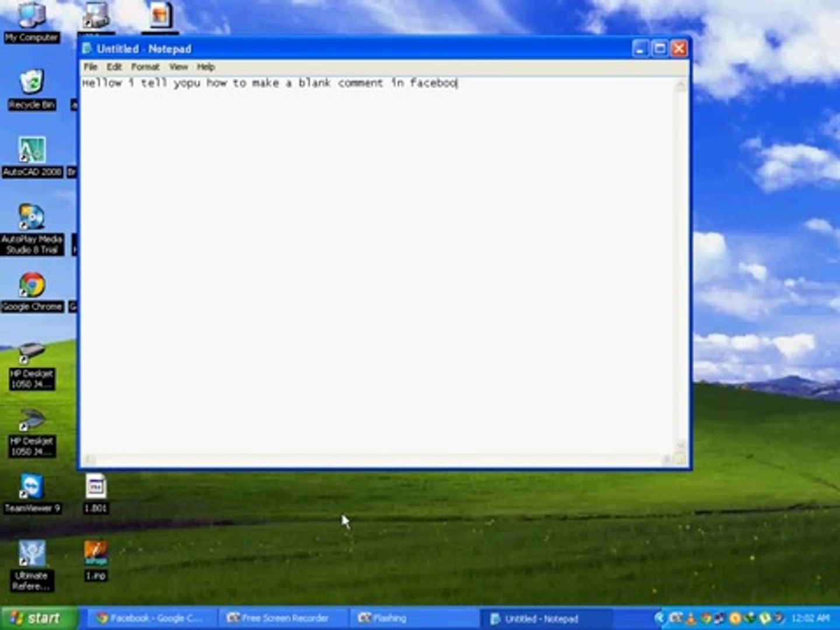
Task: Open Notepad's system menu icon in title bar
Action: point(87,48)
